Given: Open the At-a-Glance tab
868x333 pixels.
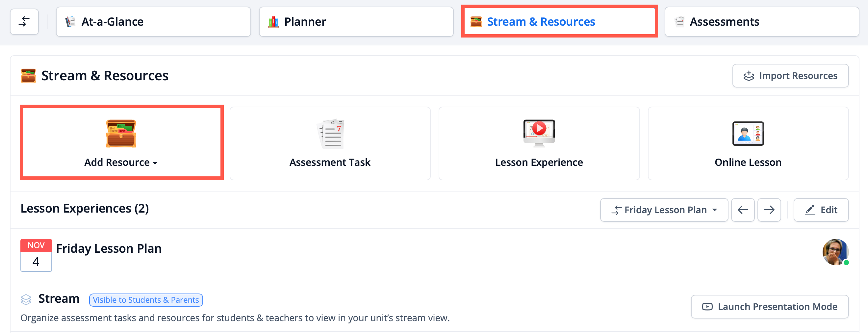Looking at the screenshot, I should pos(153,22).
